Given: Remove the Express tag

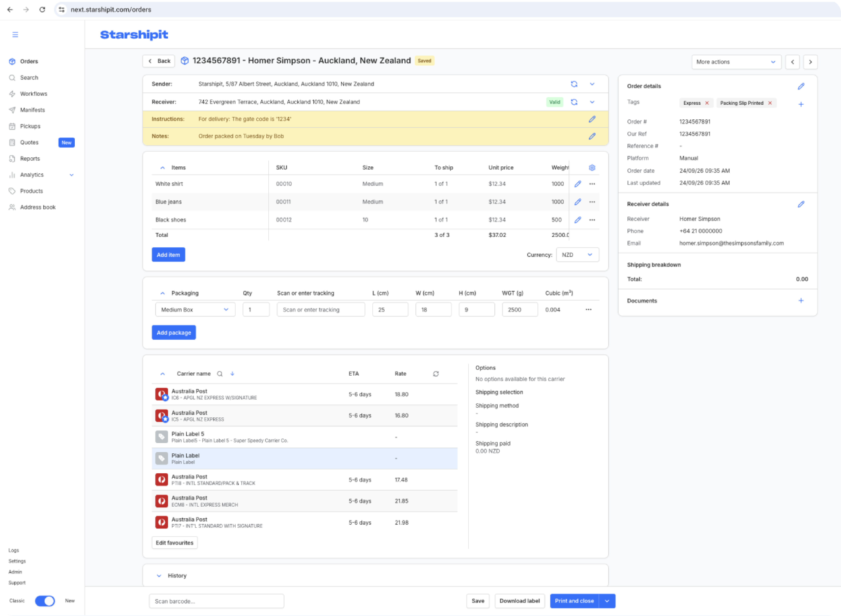Looking at the screenshot, I should click(707, 103).
